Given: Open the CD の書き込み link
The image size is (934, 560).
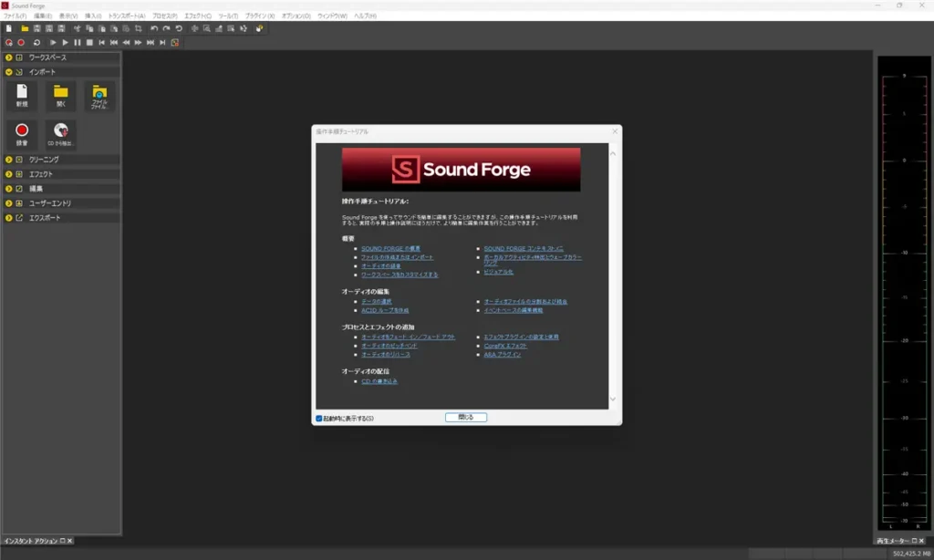Looking at the screenshot, I should coord(379,381).
